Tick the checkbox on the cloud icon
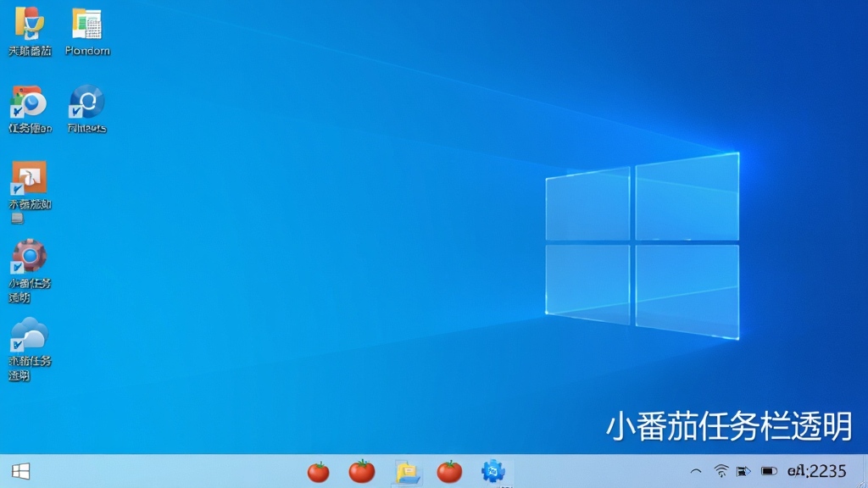The width and height of the screenshot is (868, 488). click(17, 346)
